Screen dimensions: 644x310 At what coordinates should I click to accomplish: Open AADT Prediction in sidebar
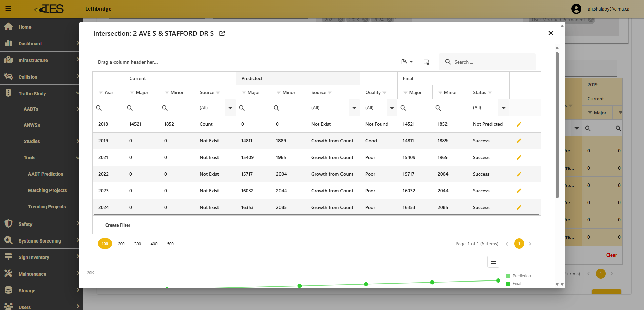click(46, 174)
